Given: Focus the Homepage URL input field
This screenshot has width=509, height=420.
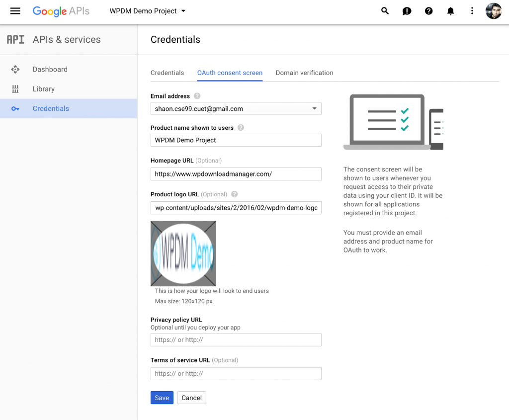Looking at the screenshot, I should (236, 174).
